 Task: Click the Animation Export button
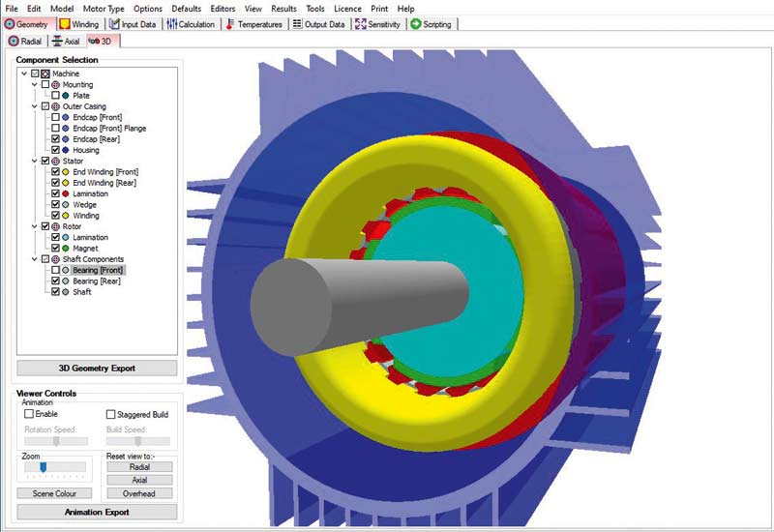[97, 512]
